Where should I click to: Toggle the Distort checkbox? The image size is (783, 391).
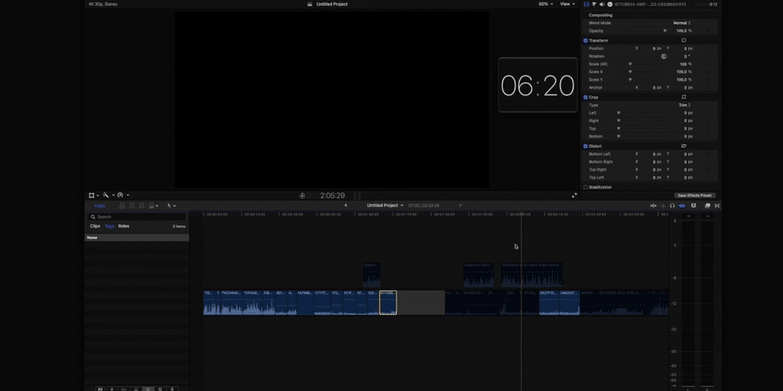[x=585, y=146]
